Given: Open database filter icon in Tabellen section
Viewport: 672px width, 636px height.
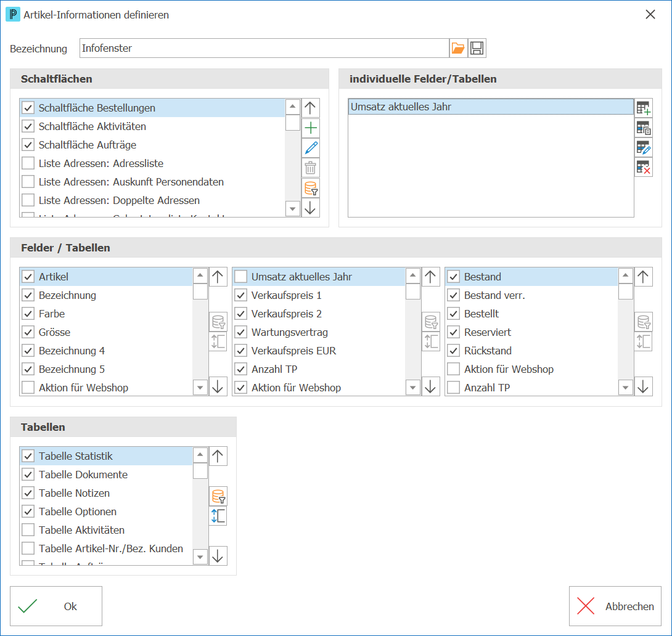Looking at the screenshot, I should pos(218,496).
